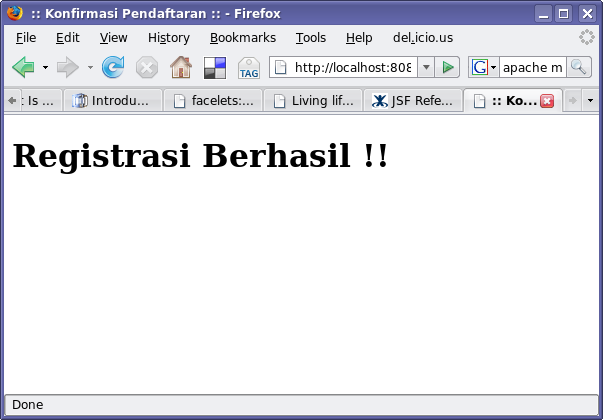This screenshot has height=420, width=603.
Task: Click the TAG this page icon
Action: (248, 67)
